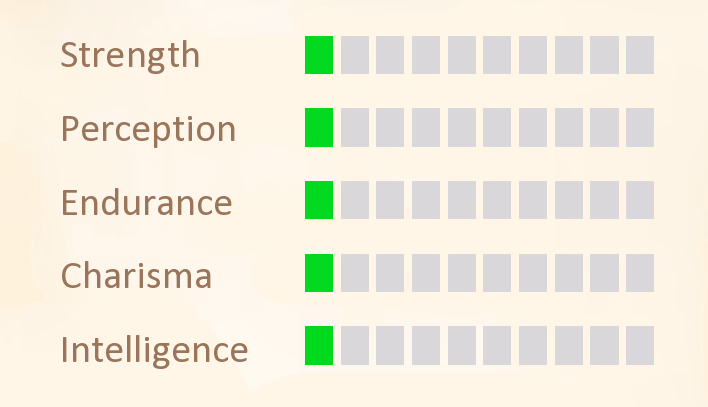Viewport: 708px width, 407px height.
Task: Set Endurance to the second segment
Action: 354,200
